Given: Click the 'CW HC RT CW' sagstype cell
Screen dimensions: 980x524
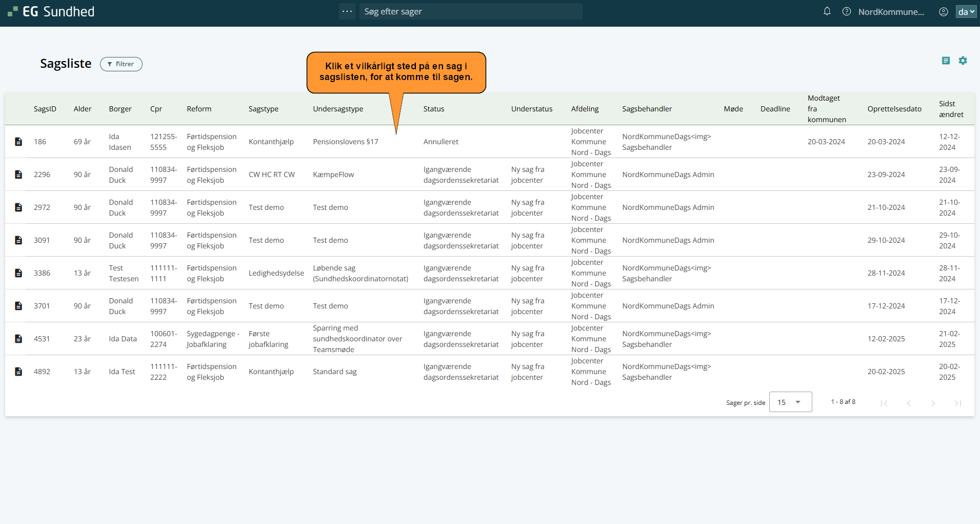Looking at the screenshot, I should coord(272,174).
